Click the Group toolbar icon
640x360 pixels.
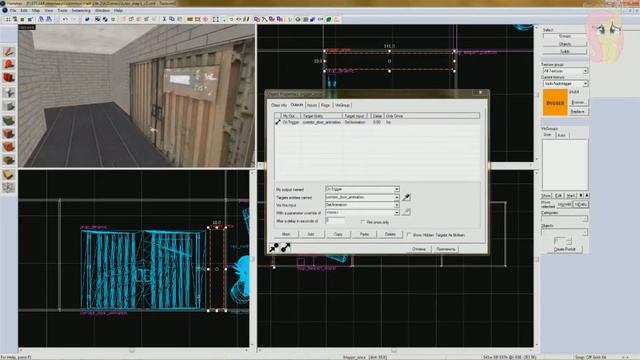point(98,19)
